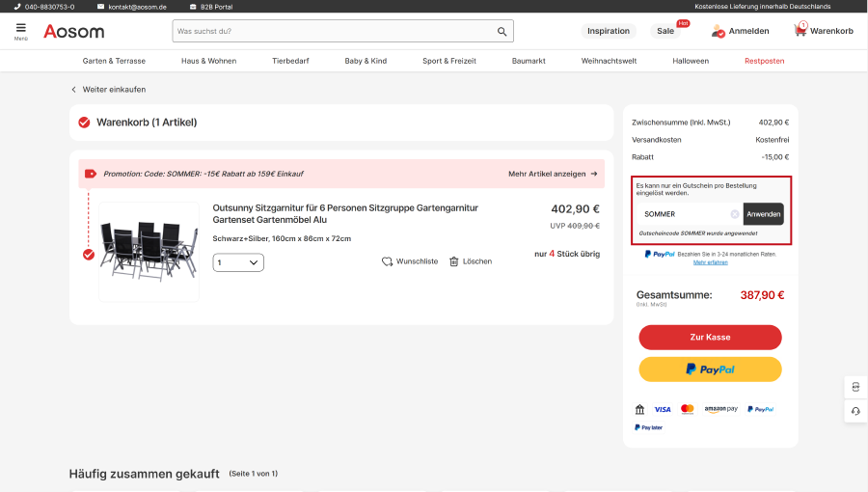This screenshot has width=868, height=492.
Task: Click the Anmelden account icon
Action: point(718,32)
